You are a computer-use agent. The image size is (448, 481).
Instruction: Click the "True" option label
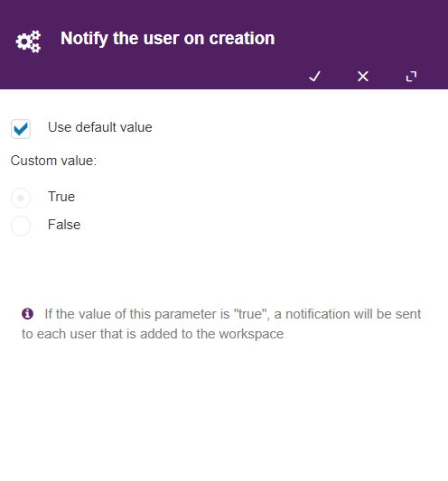tap(61, 197)
